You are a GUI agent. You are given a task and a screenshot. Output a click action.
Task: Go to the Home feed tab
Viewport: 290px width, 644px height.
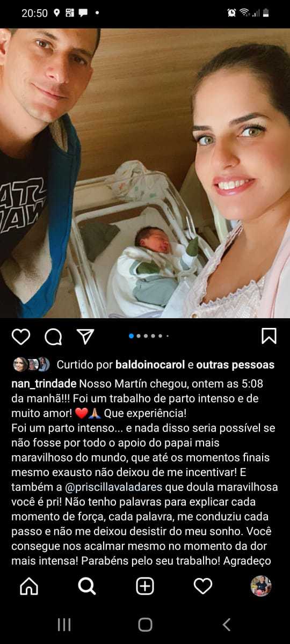pyautogui.click(x=29, y=587)
